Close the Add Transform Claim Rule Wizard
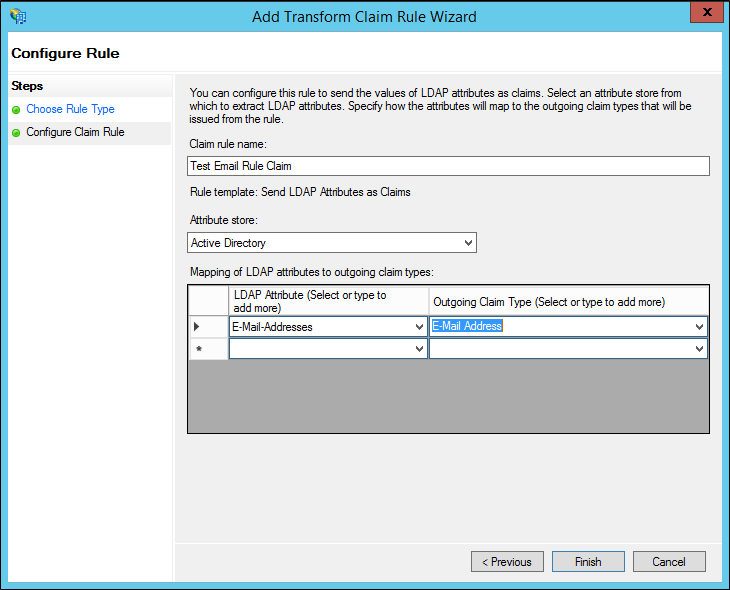The height and width of the screenshot is (590, 730). pos(706,15)
